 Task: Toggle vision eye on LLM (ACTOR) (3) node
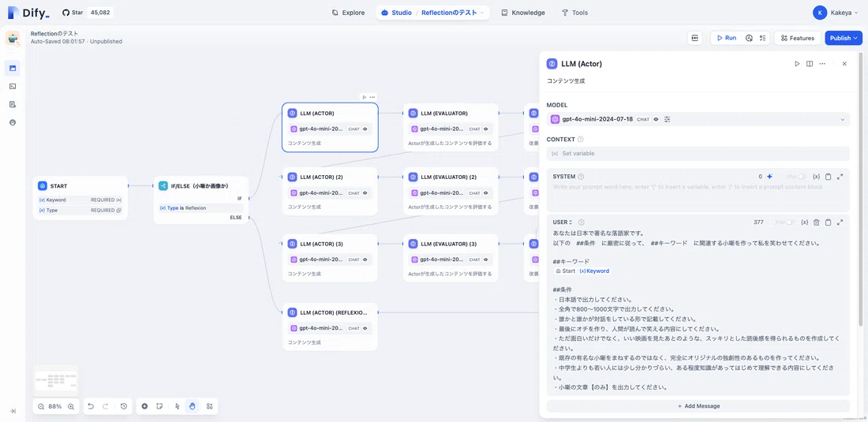click(x=365, y=260)
